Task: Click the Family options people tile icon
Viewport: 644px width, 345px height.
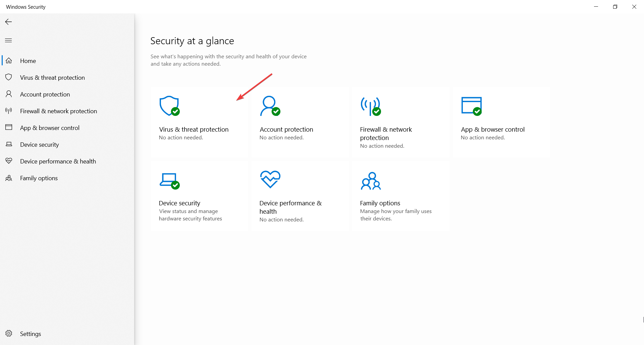Action: (x=371, y=181)
